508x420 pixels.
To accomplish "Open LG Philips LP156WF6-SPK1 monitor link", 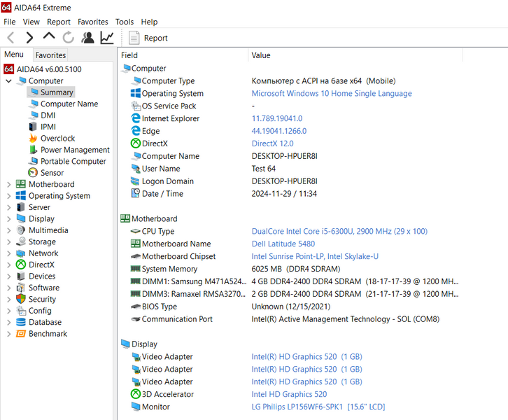I will (x=318, y=407).
